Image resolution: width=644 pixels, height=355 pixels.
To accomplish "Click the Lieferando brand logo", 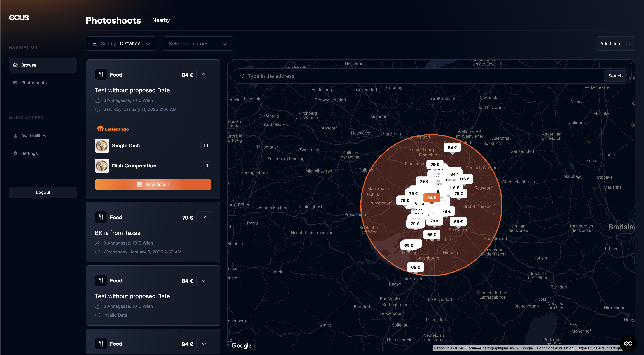I will coord(113,129).
